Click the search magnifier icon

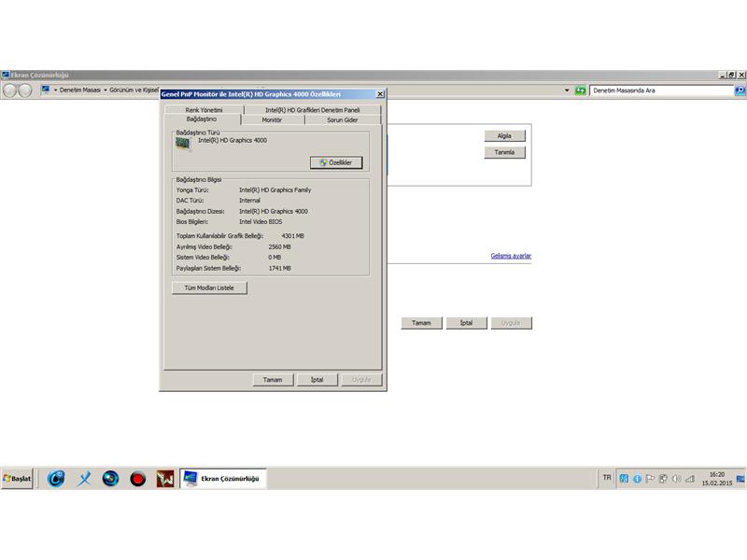pos(740,90)
